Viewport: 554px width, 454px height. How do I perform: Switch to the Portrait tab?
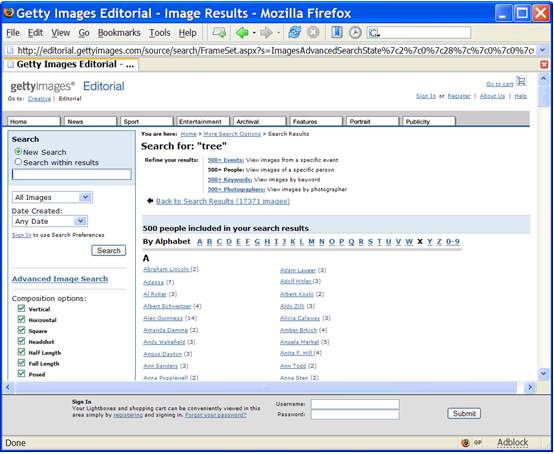(x=373, y=121)
